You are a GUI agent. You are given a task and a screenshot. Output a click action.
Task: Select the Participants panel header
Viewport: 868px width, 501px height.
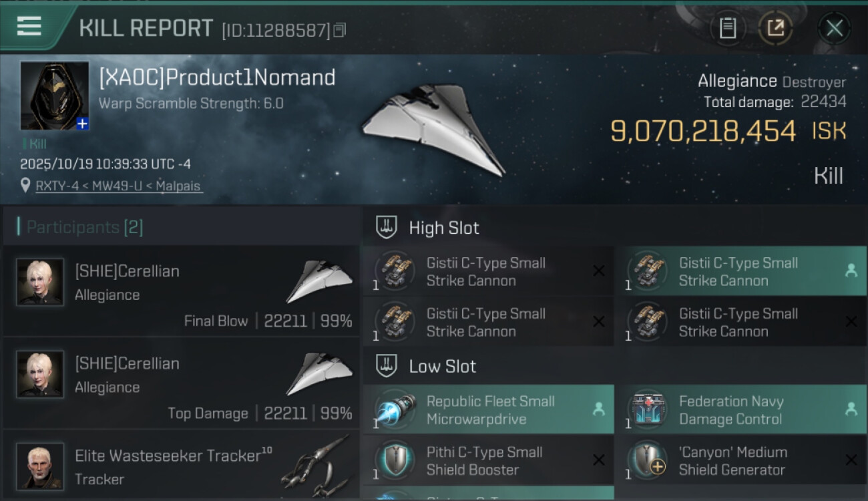point(85,227)
